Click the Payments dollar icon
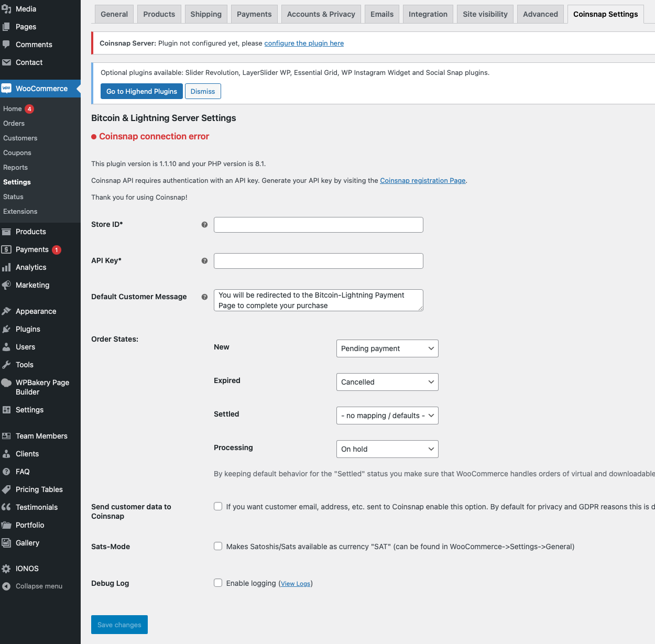This screenshot has height=644, width=655. coord(6,249)
